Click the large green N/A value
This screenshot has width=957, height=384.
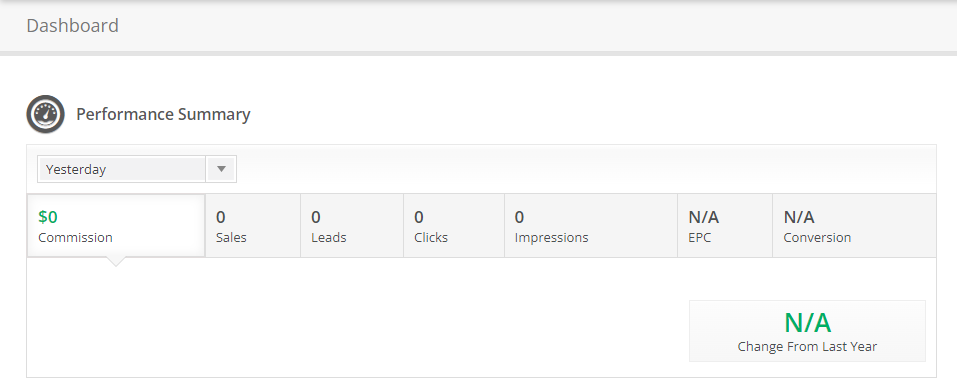pos(807,322)
